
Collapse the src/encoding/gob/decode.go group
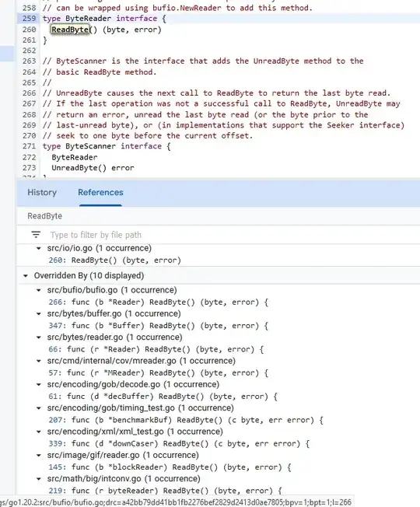click(x=39, y=384)
